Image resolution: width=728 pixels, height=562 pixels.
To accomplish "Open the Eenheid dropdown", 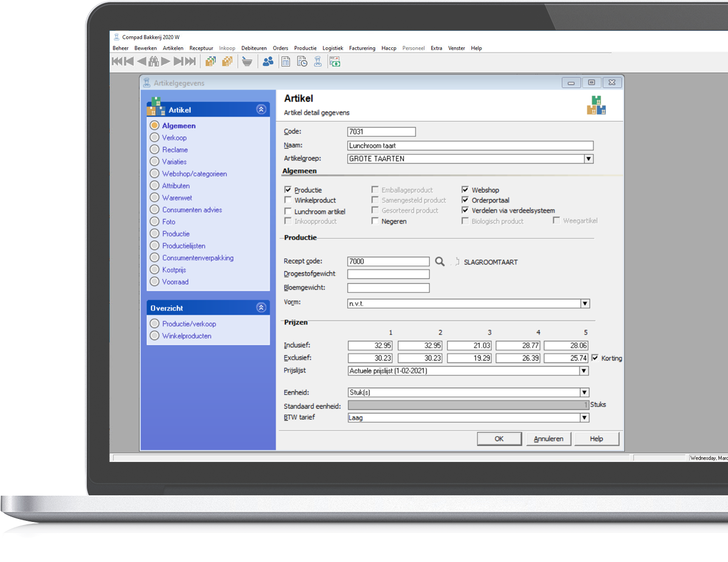I will (x=584, y=393).
